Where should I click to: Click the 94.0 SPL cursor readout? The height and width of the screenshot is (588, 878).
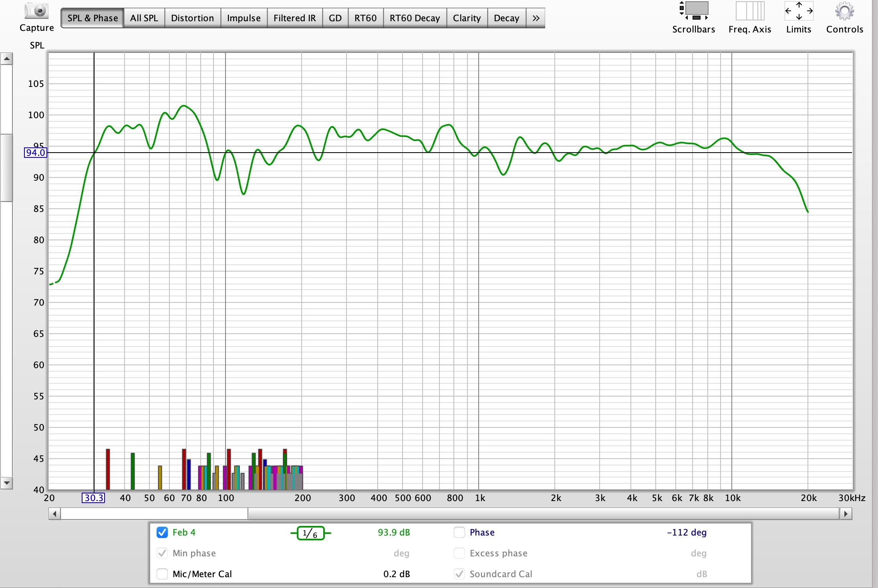[36, 153]
